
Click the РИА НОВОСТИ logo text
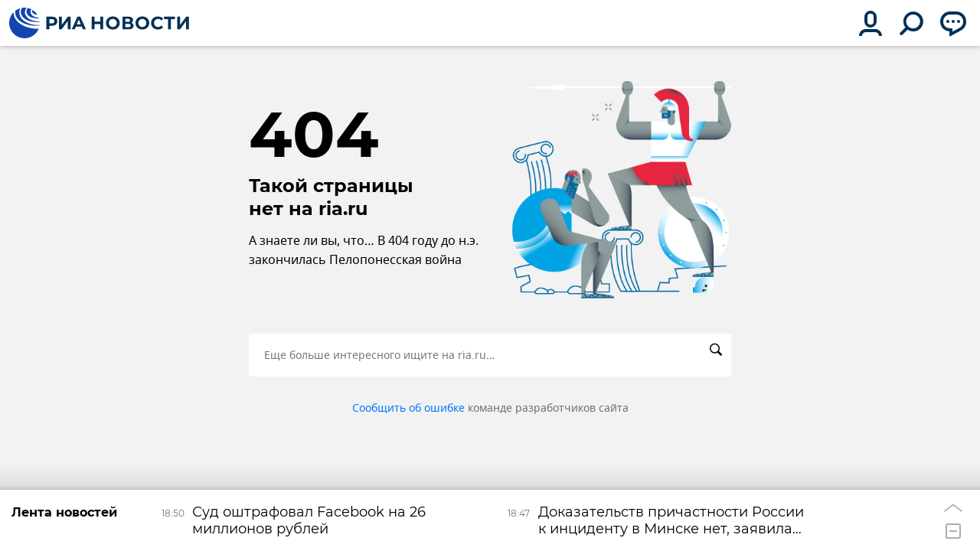click(x=118, y=24)
